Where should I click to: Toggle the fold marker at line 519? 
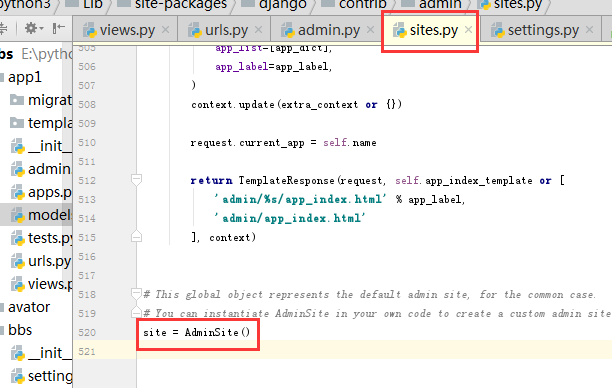[136, 312]
